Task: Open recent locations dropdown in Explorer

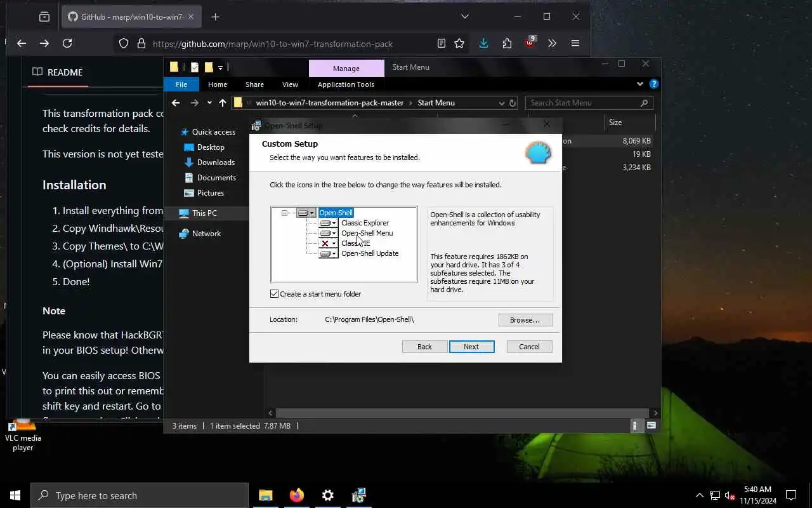Action: [209, 103]
